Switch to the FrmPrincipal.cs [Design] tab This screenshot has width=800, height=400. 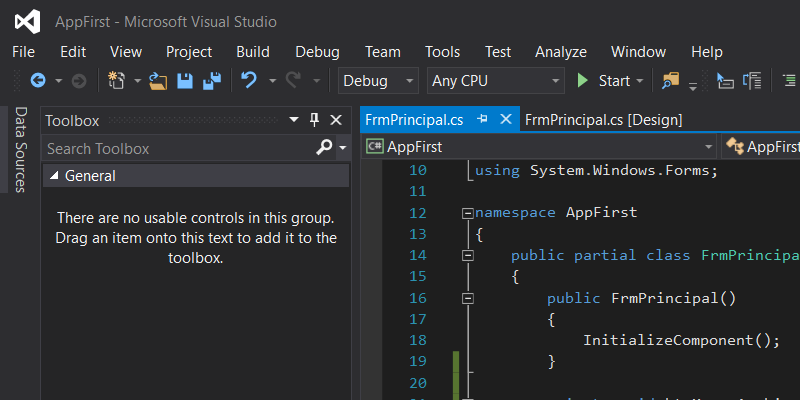603,119
